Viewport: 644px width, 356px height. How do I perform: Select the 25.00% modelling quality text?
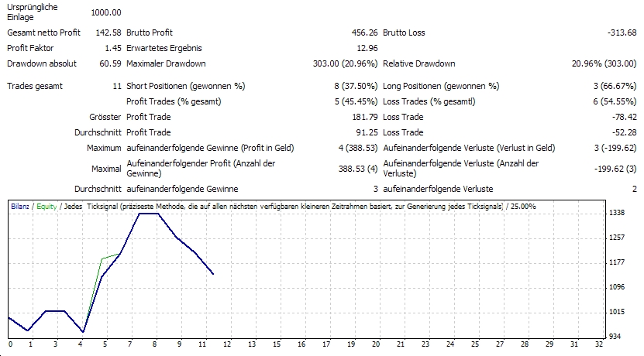523,207
